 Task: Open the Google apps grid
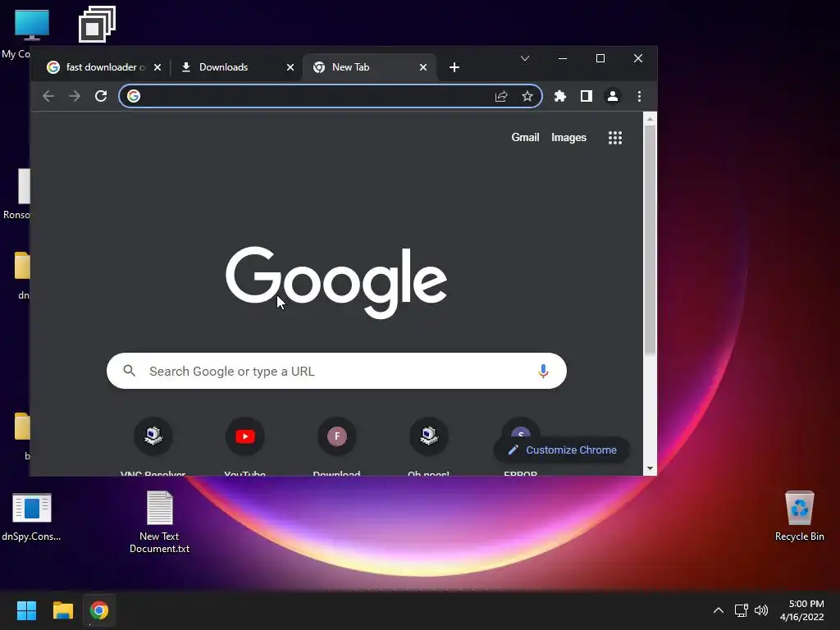[615, 138]
